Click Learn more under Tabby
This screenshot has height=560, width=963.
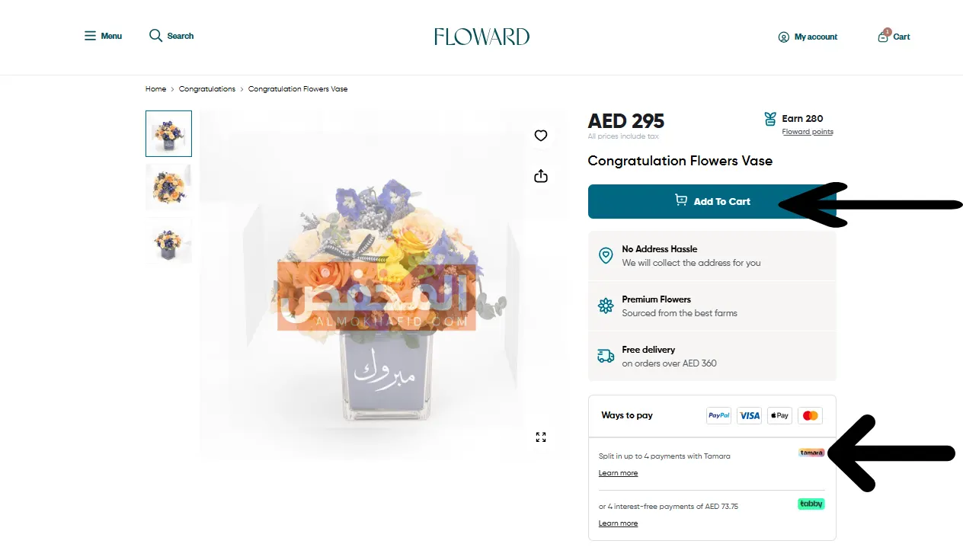618,523
